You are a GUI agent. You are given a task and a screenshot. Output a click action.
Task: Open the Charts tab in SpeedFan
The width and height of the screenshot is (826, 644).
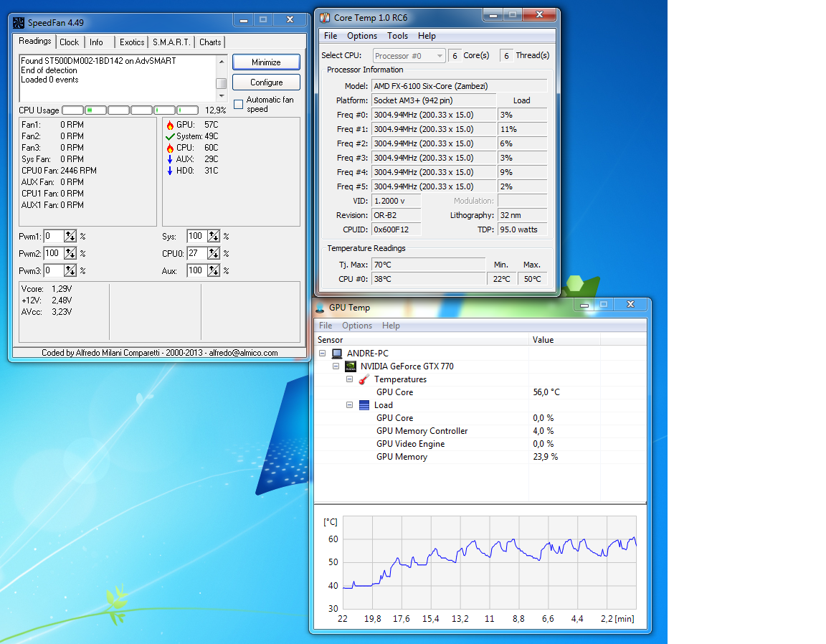point(210,42)
